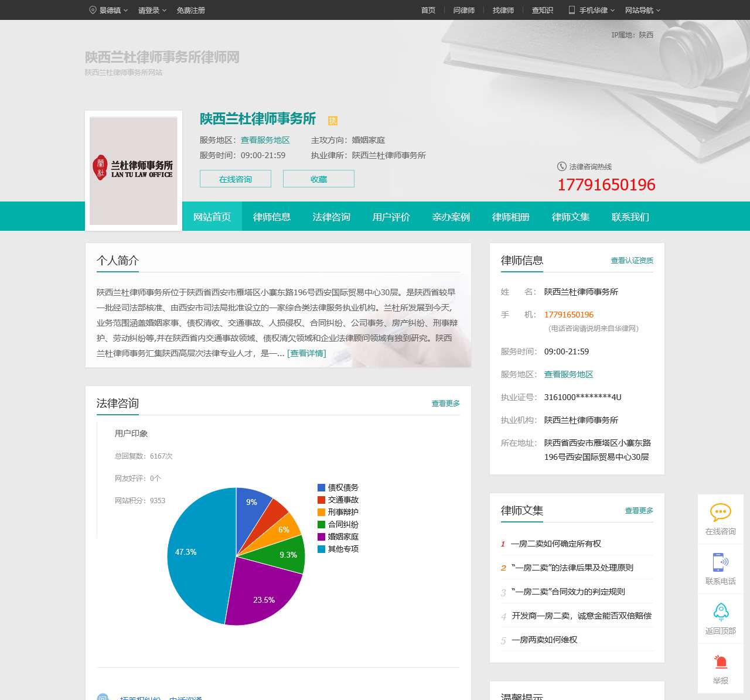
Task: Click purple 婚姻家庭 legend swatch
Action: pos(321,537)
